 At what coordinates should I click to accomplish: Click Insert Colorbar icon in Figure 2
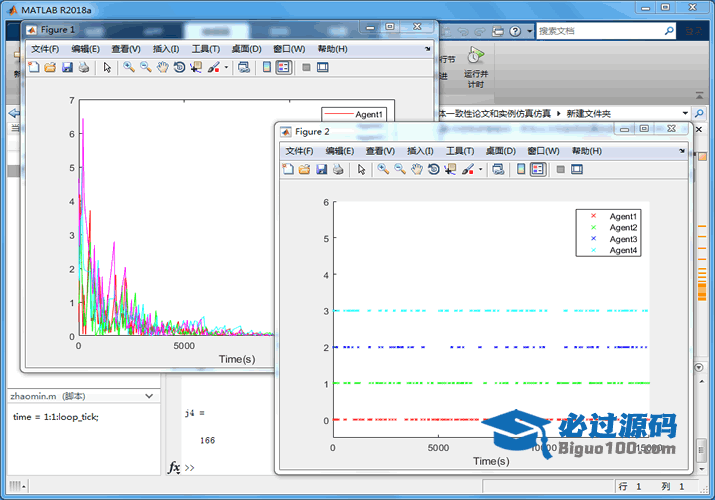coord(521,170)
